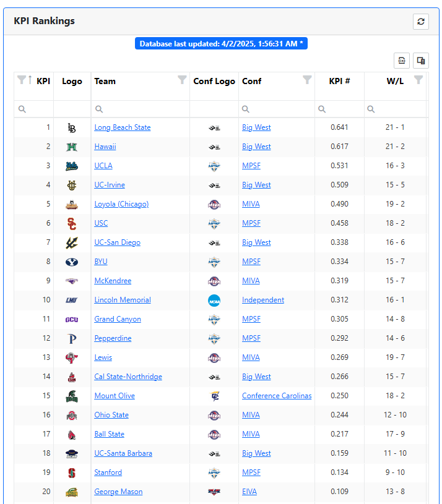The width and height of the screenshot is (442, 504).
Task: Click the W/L column search field
Action: tap(395, 109)
